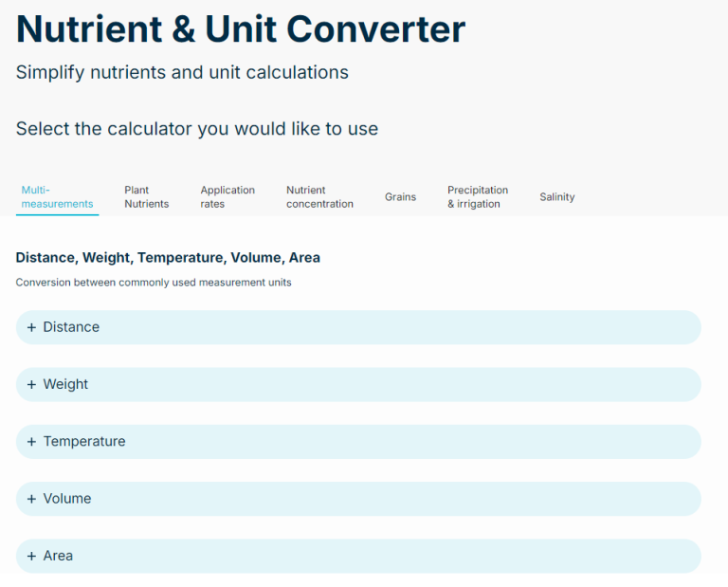Open the Precipitation & irrigation tab
Image resolution: width=728 pixels, height=587 pixels.
[x=478, y=196]
